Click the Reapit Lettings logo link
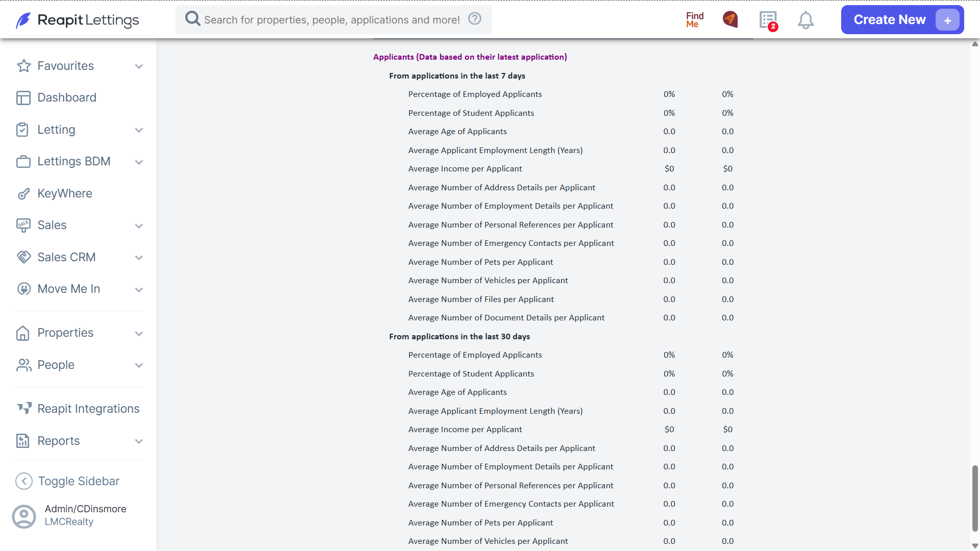 77,20
